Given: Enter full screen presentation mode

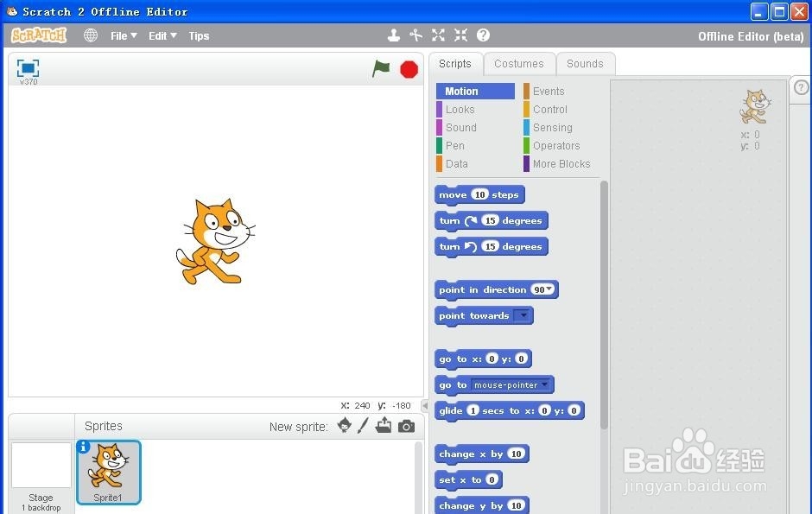Looking at the screenshot, I should click(29, 68).
